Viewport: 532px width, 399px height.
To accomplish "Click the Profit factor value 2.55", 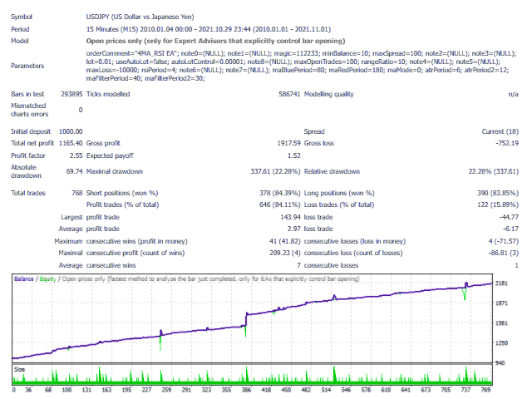I will click(76, 155).
